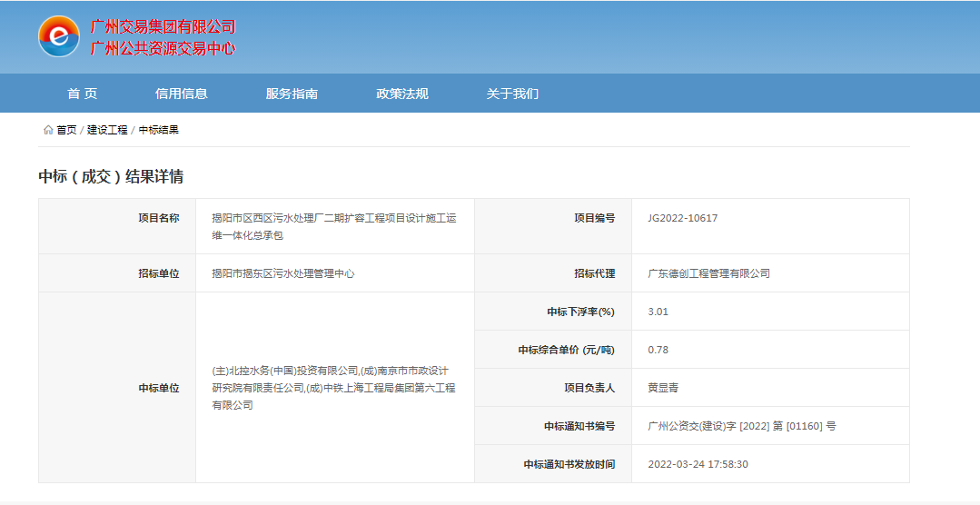The width and height of the screenshot is (980, 505).
Task: Select 政策法规 in the navigation bar
Action: click(402, 94)
